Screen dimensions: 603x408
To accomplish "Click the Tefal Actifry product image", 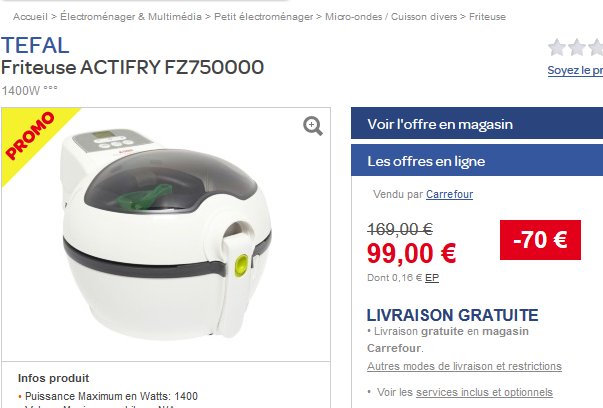I will (167, 235).
